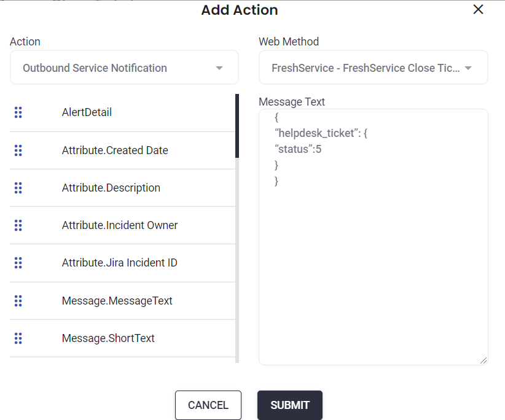Click drag handle beside Message.ShortText
Viewport: 505px width, 420px height.
[18, 338]
